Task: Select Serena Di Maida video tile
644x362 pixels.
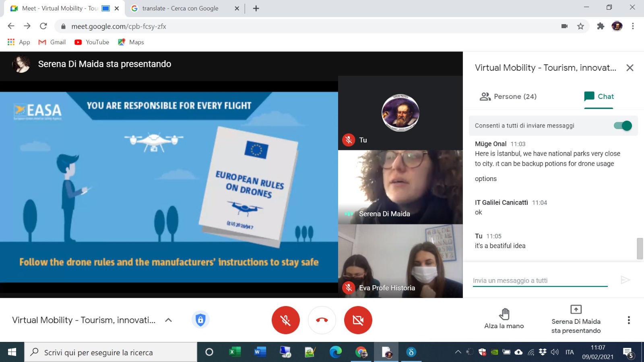Action: tap(400, 187)
